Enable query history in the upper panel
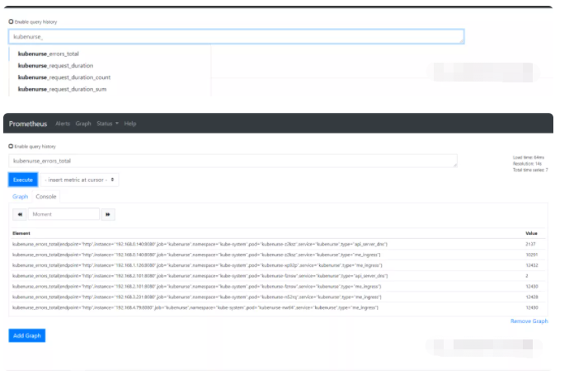The height and width of the screenshot is (379, 588). pos(11,21)
